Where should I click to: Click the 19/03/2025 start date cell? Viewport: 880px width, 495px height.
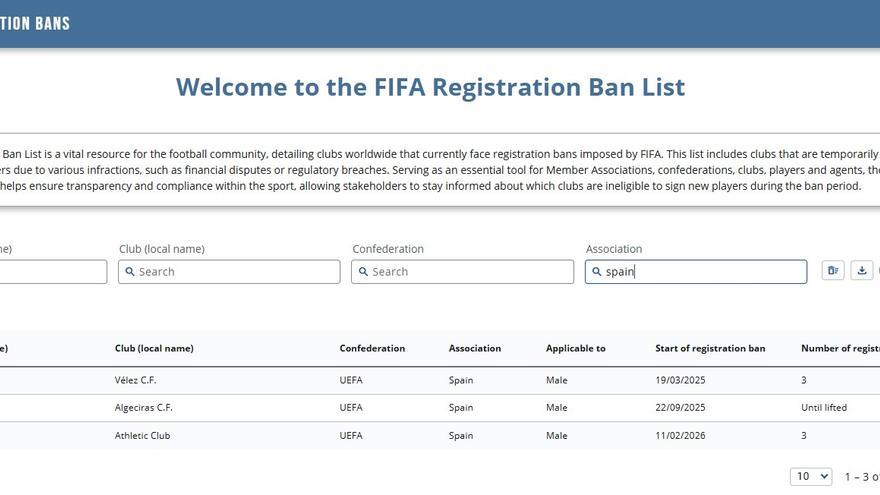pyautogui.click(x=680, y=380)
